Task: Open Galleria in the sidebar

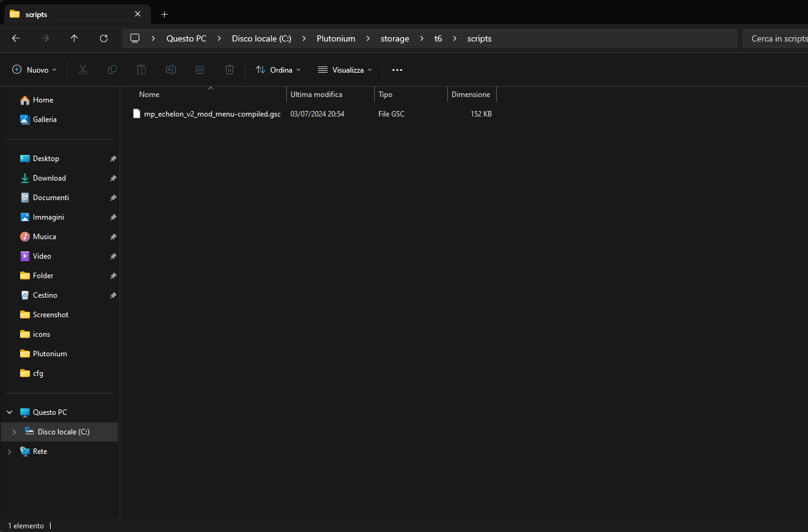Action: pyautogui.click(x=59, y=120)
